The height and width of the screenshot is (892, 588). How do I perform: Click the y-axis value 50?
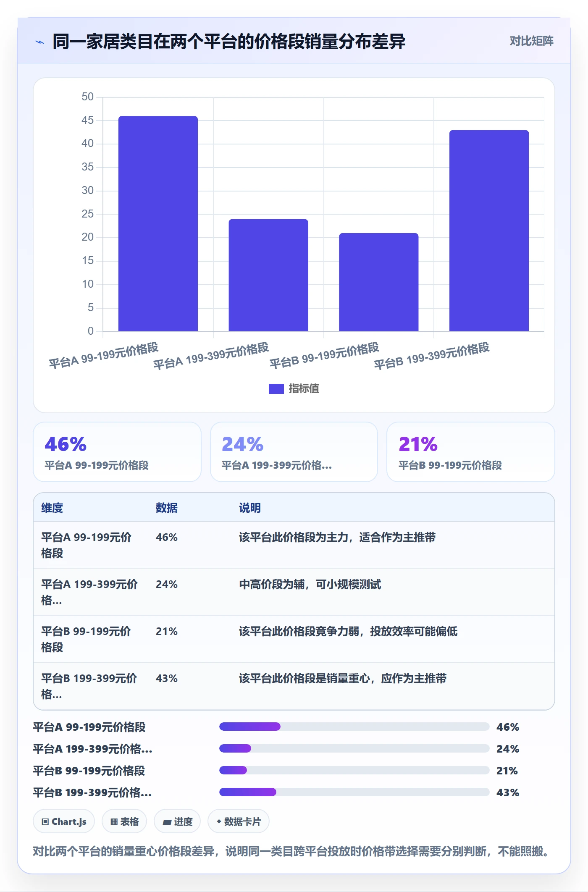pos(87,97)
